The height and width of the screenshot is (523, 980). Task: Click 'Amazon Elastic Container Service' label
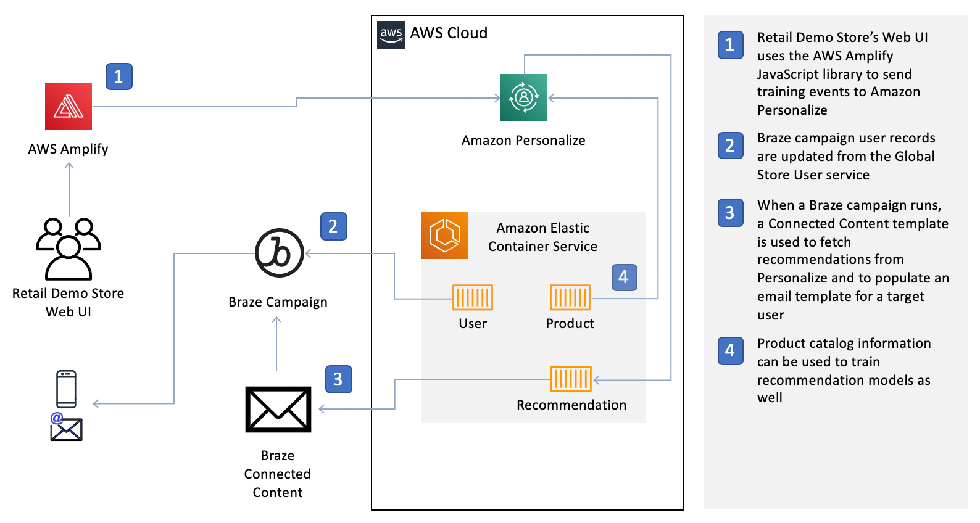(542, 237)
